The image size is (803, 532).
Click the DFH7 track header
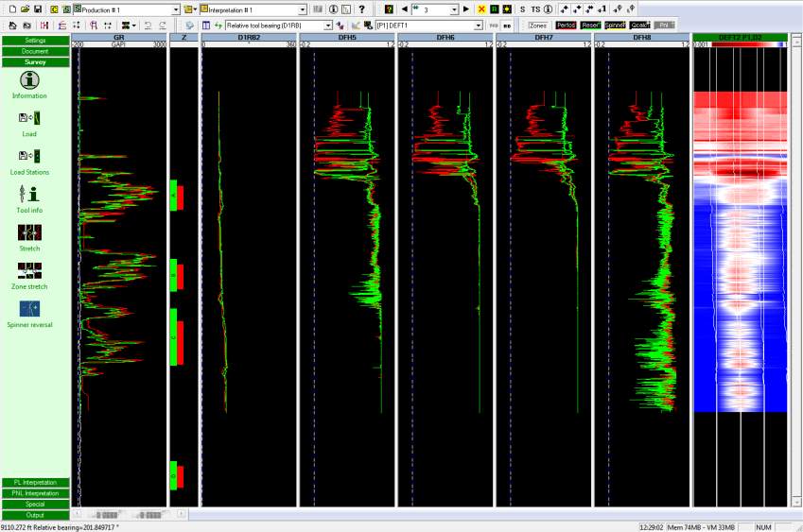543,38
